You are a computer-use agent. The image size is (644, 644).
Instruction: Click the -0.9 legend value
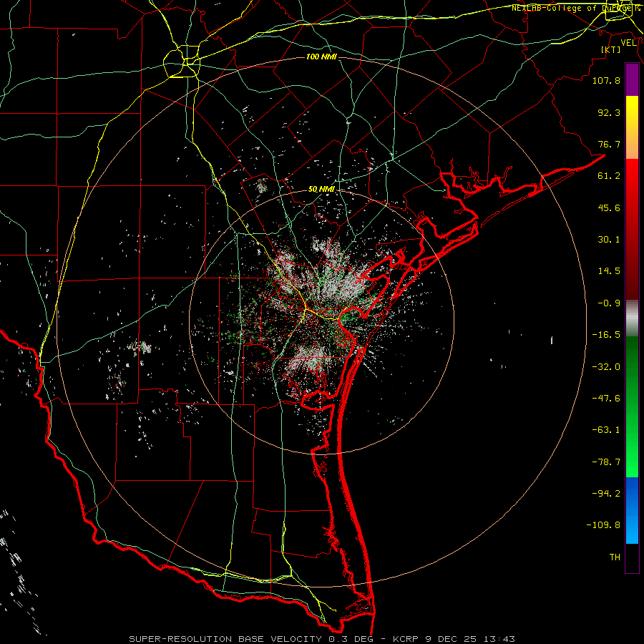tap(609, 303)
